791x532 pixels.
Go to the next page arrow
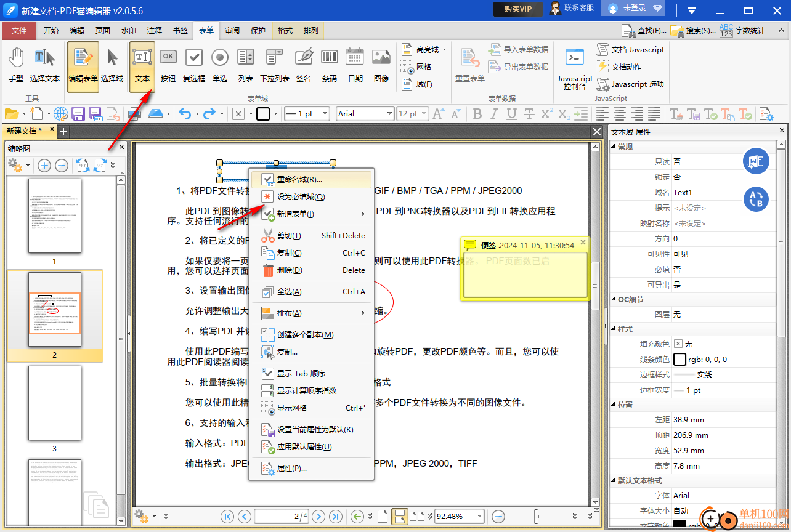pos(318,516)
